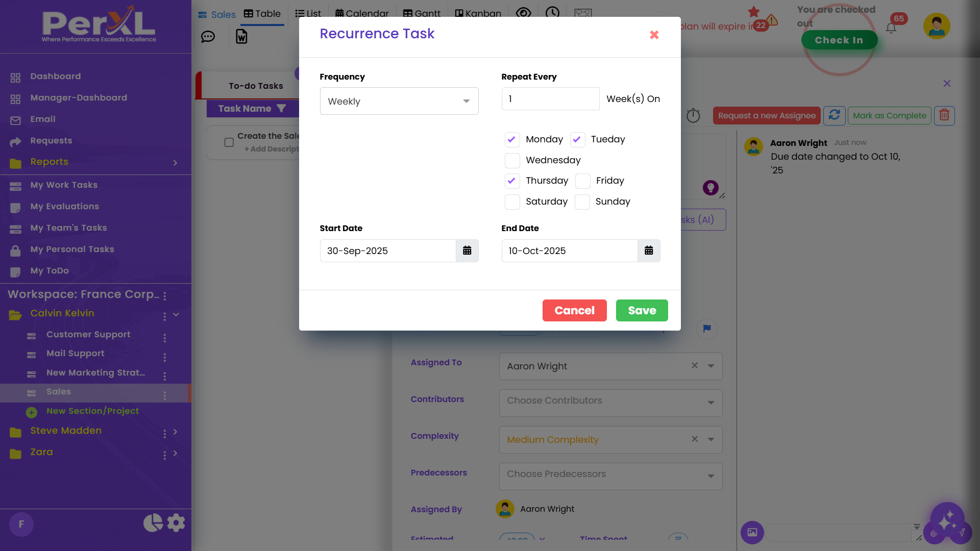Click the recurrence refresh icon
This screenshot has height=551, width=980.
point(834,115)
